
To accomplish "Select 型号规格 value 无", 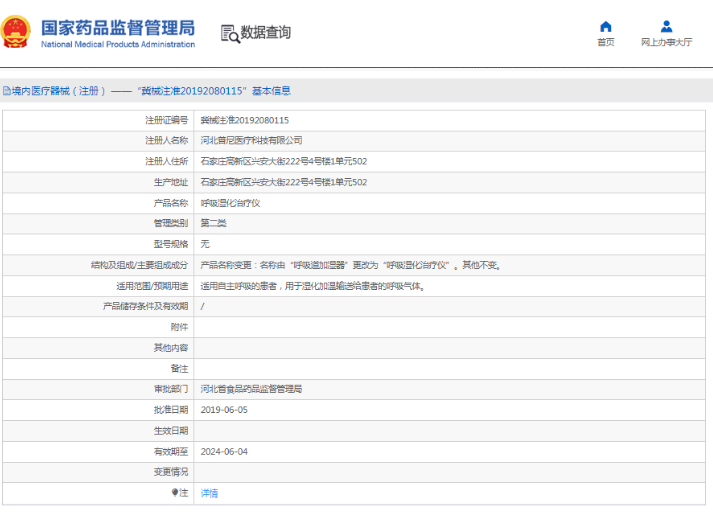I will pyautogui.click(x=205, y=244).
